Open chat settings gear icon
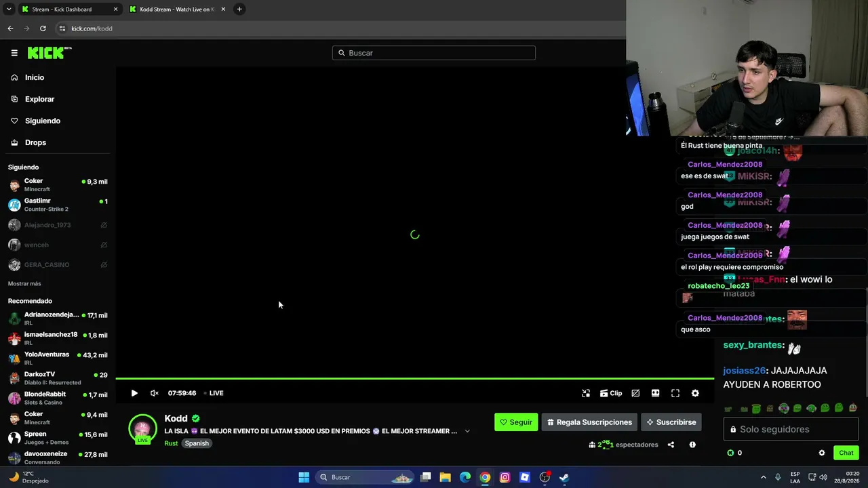 [822, 453]
